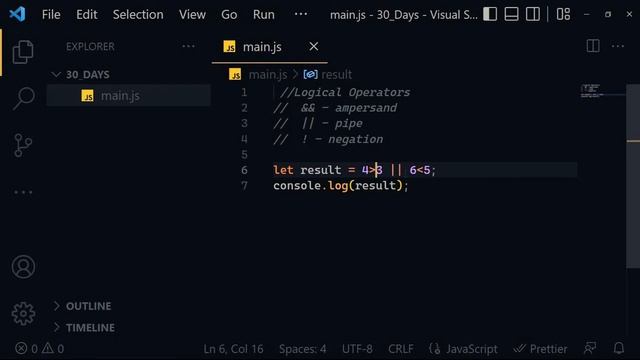Image resolution: width=640 pixels, height=360 pixels.
Task: Show additional views ellipsis in activity bar
Action: pos(23,192)
